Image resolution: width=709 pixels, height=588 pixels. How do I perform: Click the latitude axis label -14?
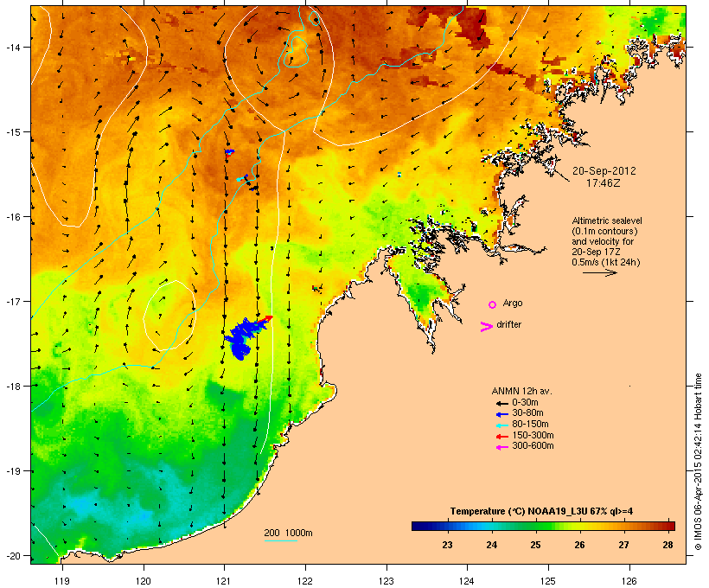point(12,47)
